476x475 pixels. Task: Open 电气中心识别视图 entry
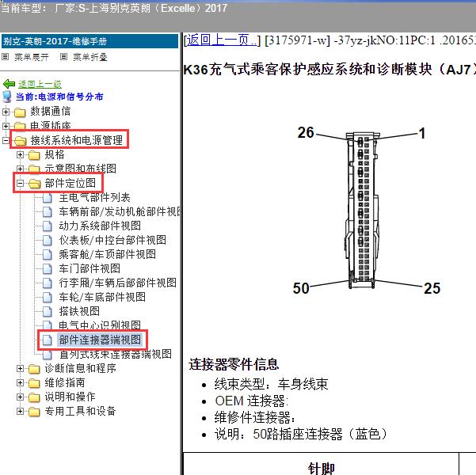[x=100, y=325]
